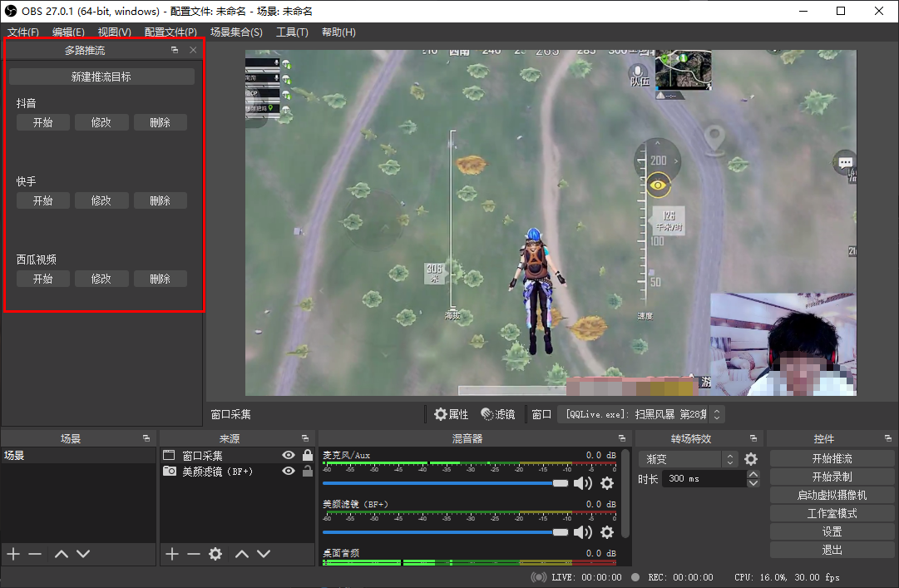The height and width of the screenshot is (588, 899).
Task: Hide the 窗口采集 source via eye icon
Action: (x=289, y=455)
